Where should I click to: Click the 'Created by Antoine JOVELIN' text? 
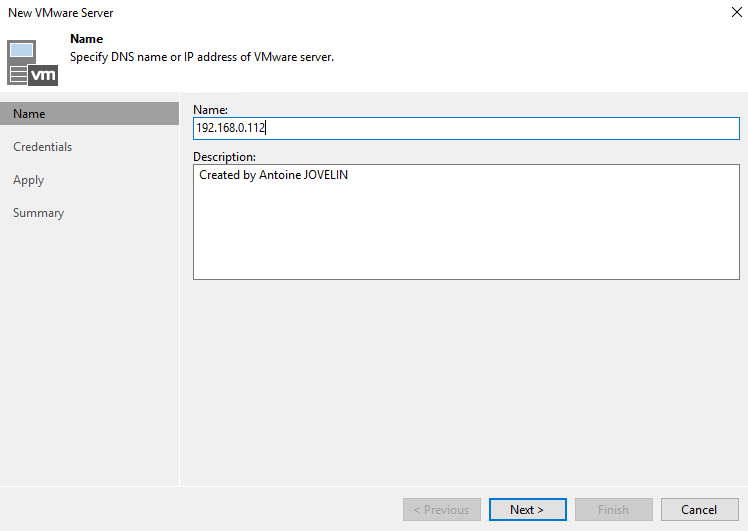pos(273,175)
